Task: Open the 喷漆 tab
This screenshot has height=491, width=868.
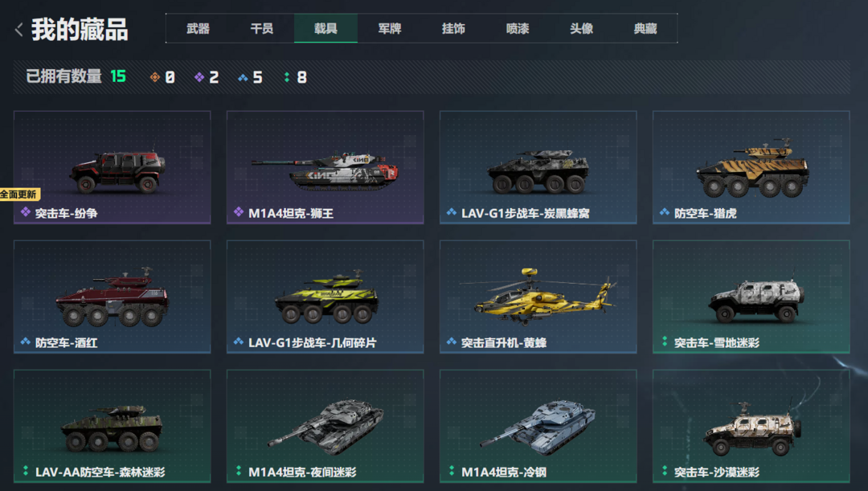Action: [x=518, y=29]
